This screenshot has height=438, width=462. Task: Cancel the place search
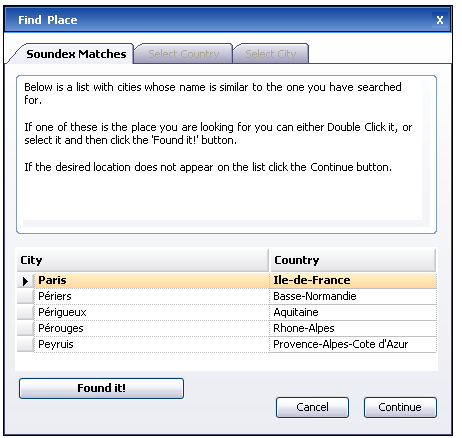(312, 407)
